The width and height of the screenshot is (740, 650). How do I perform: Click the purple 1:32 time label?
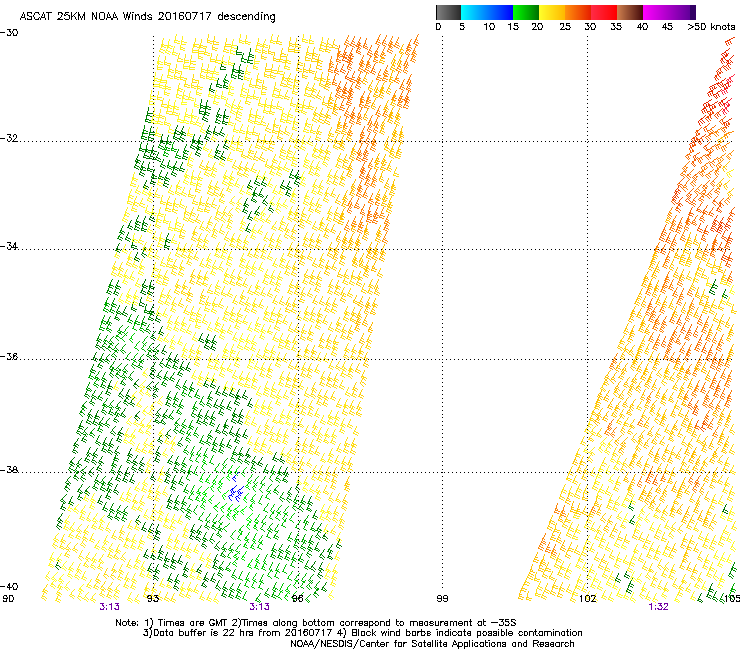(x=658, y=607)
